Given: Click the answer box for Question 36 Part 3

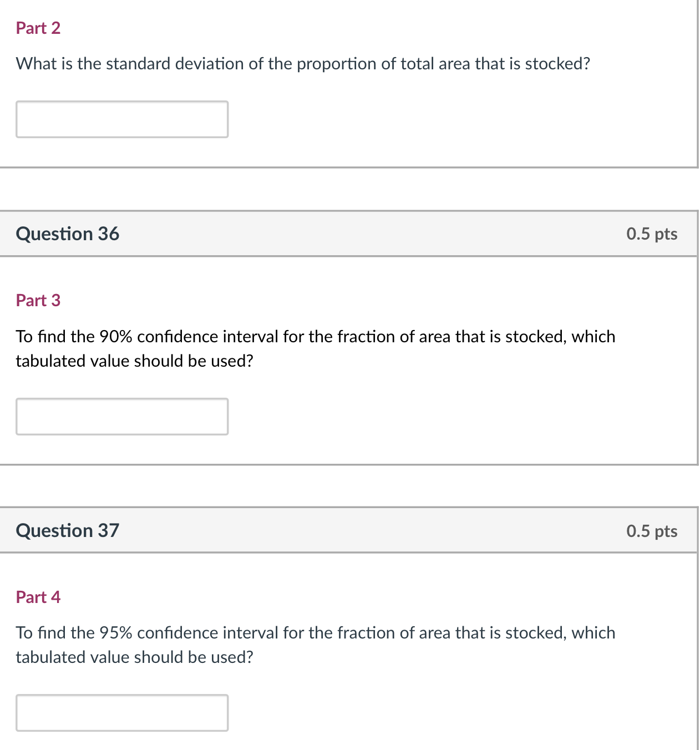Looking at the screenshot, I should (122, 417).
